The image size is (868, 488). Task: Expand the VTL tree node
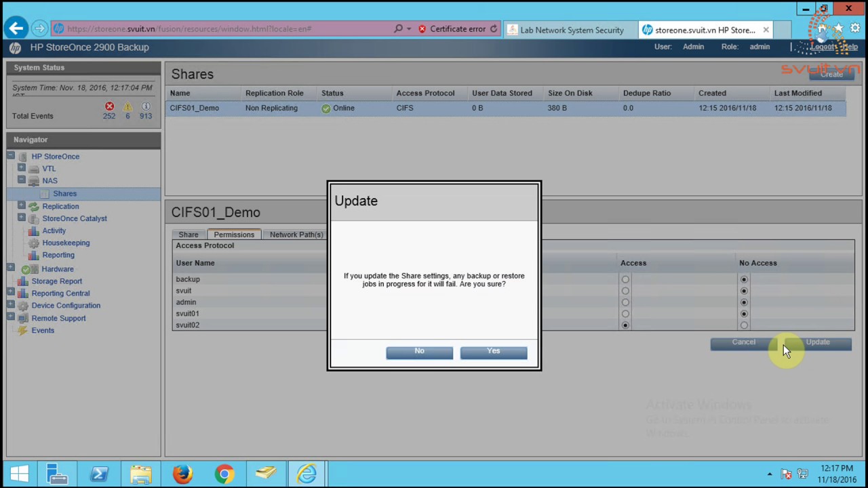(x=21, y=168)
